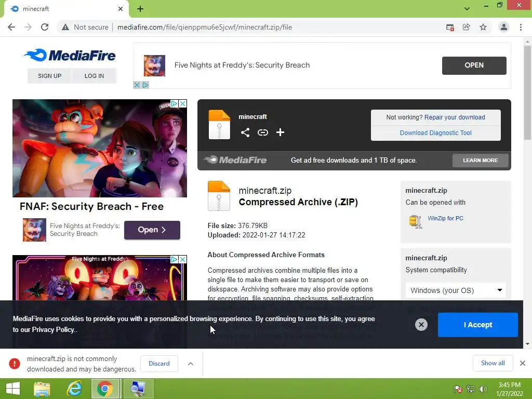
Task: Click the red download warning icon
Action: pos(15,364)
